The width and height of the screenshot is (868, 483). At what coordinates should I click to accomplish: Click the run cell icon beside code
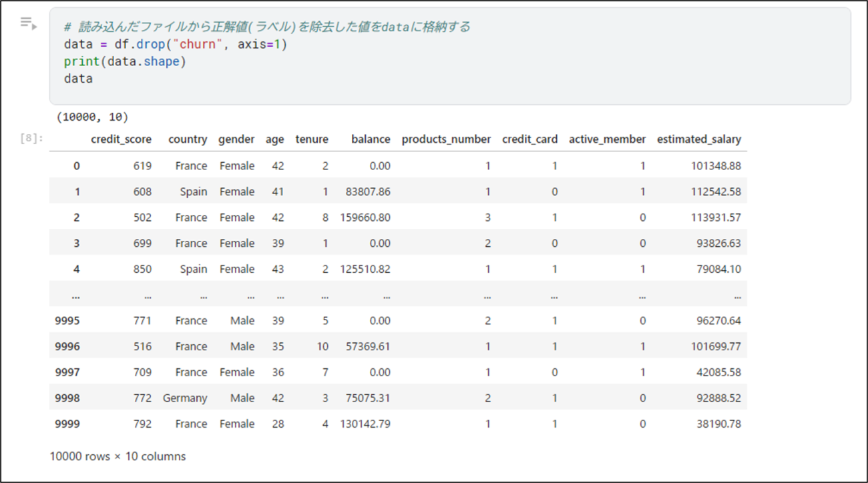click(28, 23)
